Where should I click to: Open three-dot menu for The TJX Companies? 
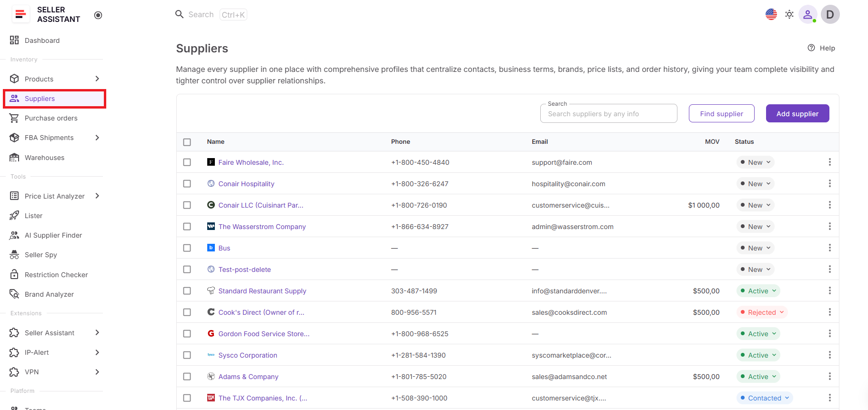830,398
